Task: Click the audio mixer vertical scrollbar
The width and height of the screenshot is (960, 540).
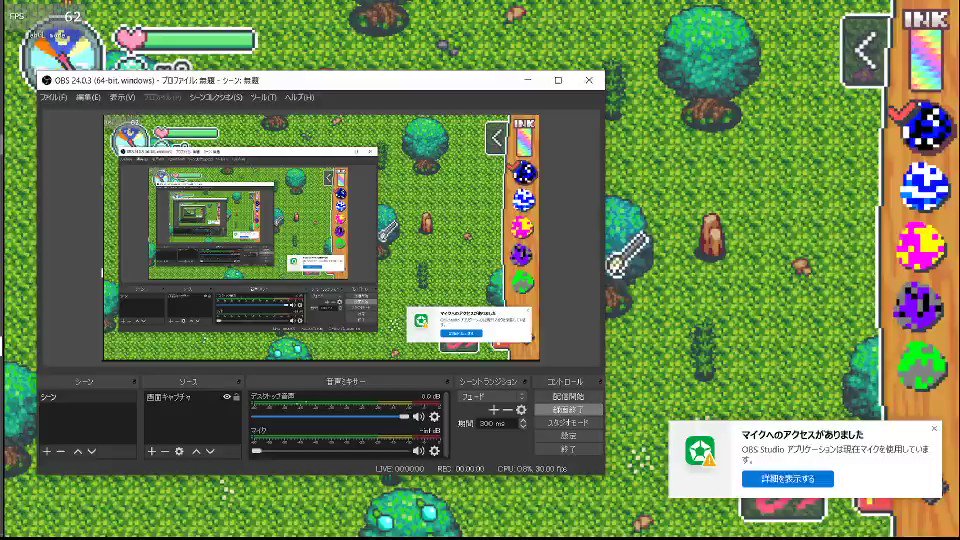Action: click(446, 424)
